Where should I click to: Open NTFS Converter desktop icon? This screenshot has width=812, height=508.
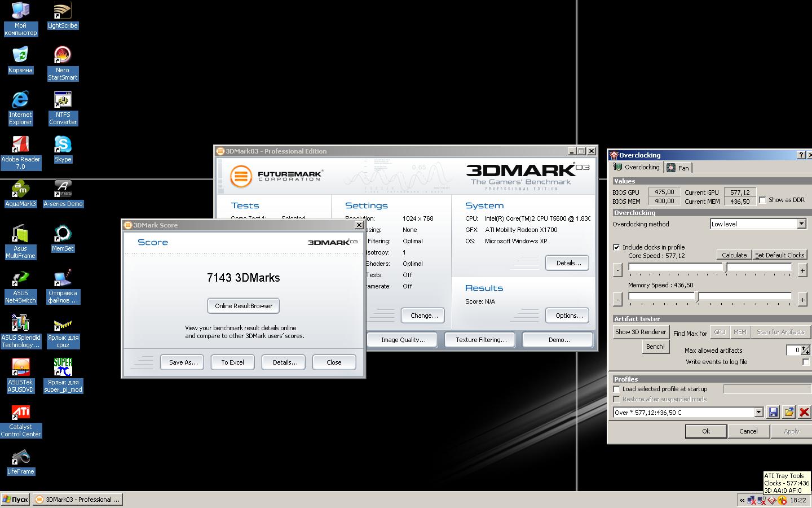tap(63, 108)
